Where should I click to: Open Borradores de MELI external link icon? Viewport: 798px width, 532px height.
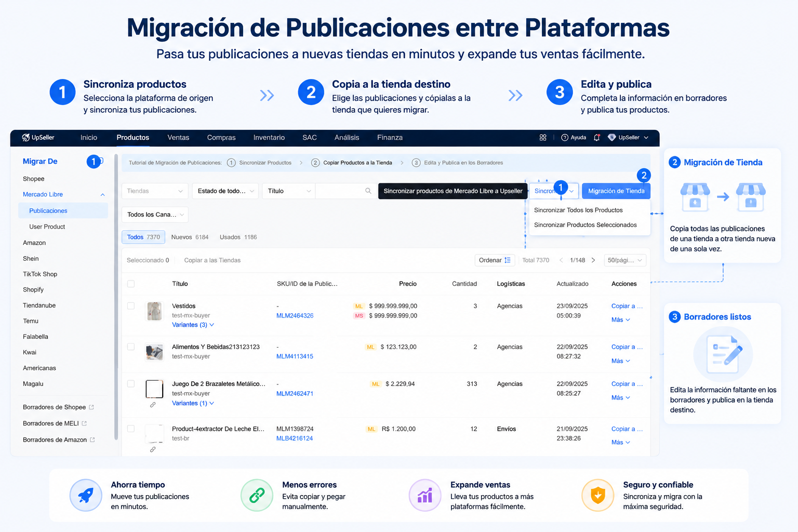(85, 423)
